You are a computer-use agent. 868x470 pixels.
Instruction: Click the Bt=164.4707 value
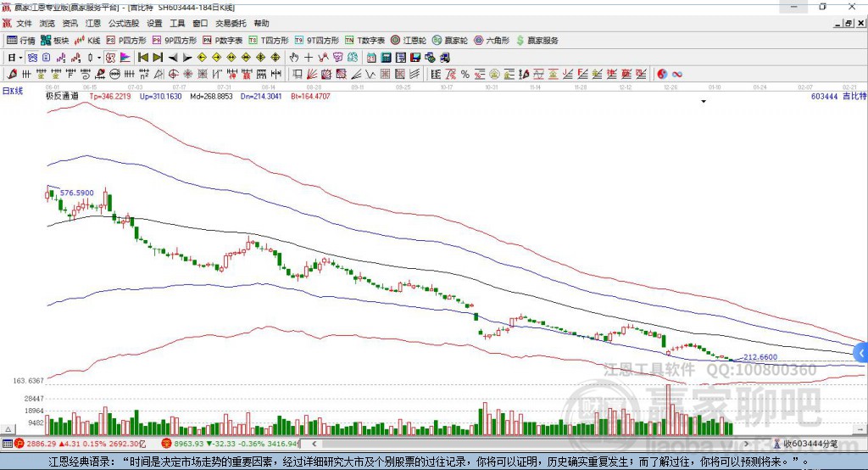point(310,97)
